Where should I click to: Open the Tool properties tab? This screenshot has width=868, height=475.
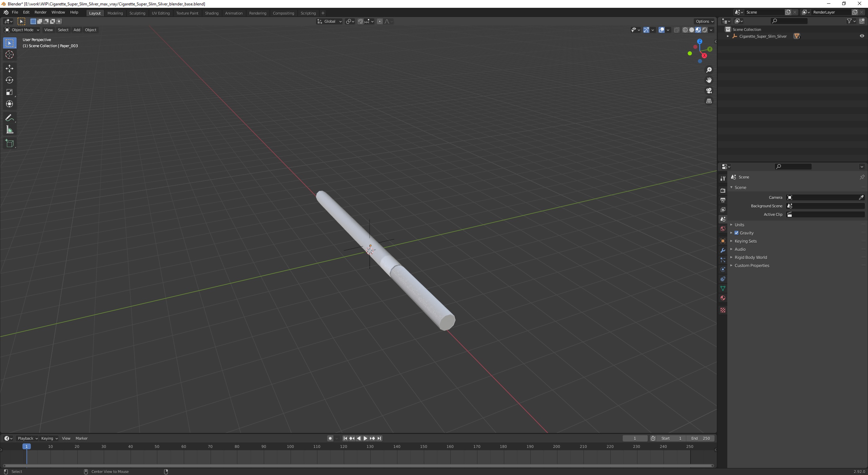[723, 178]
